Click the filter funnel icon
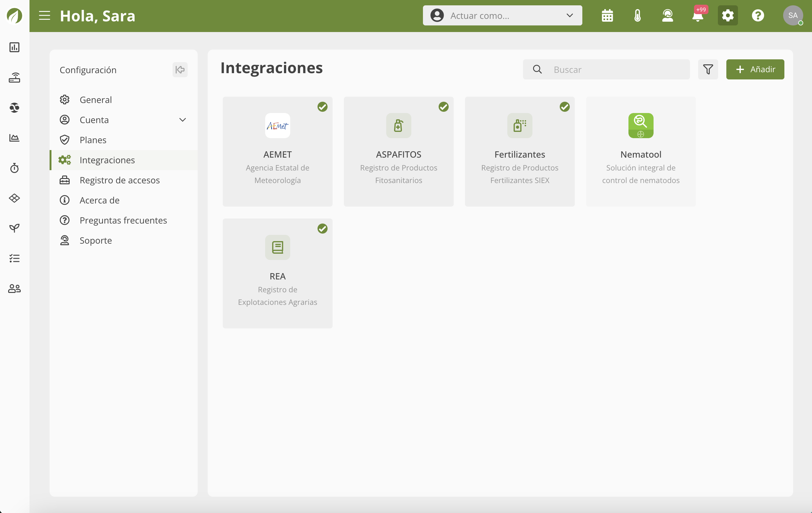This screenshot has height=513, width=812. (708, 69)
